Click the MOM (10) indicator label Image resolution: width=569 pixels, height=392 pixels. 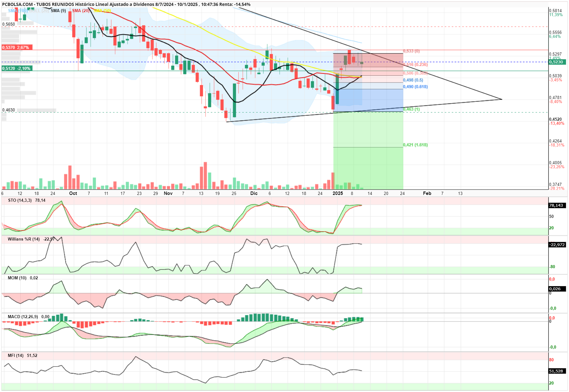(17, 278)
